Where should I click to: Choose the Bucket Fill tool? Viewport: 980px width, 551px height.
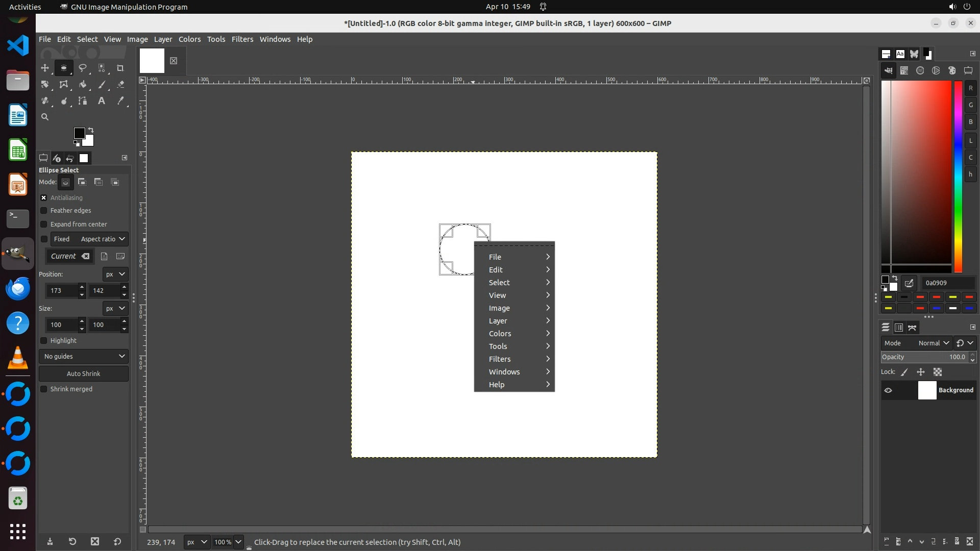[x=82, y=85]
